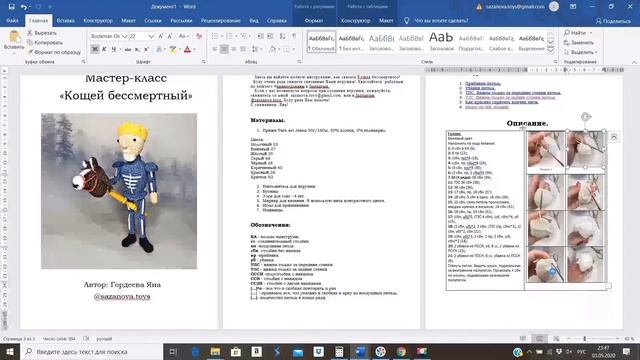Toggle superscript formatting
Screen dimensions: 640x360
pyautogui.click(x=147, y=49)
